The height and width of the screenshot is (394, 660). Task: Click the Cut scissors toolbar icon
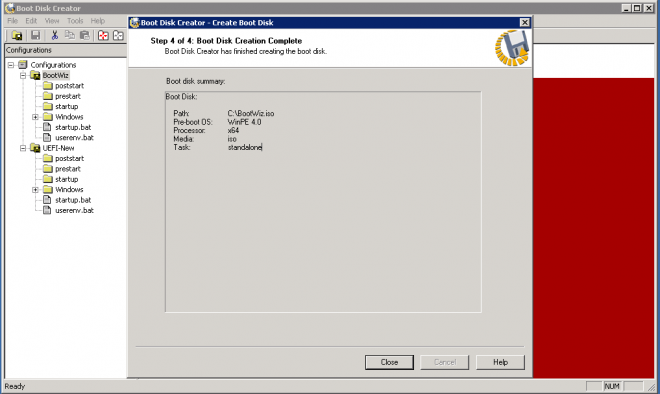[54, 35]
